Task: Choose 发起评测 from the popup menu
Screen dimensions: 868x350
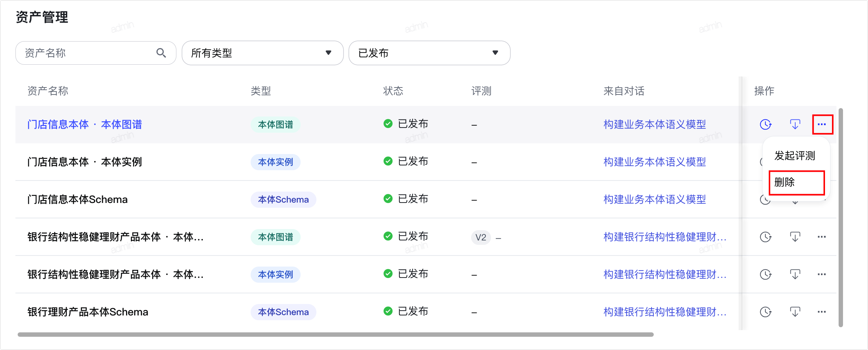Action: (795, 156)
